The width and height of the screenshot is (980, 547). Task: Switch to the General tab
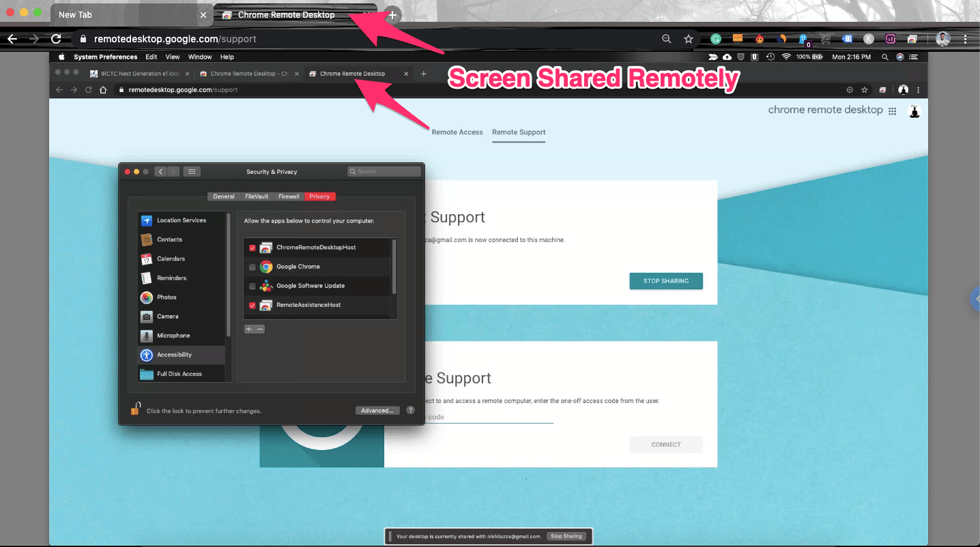pos(223,196)
